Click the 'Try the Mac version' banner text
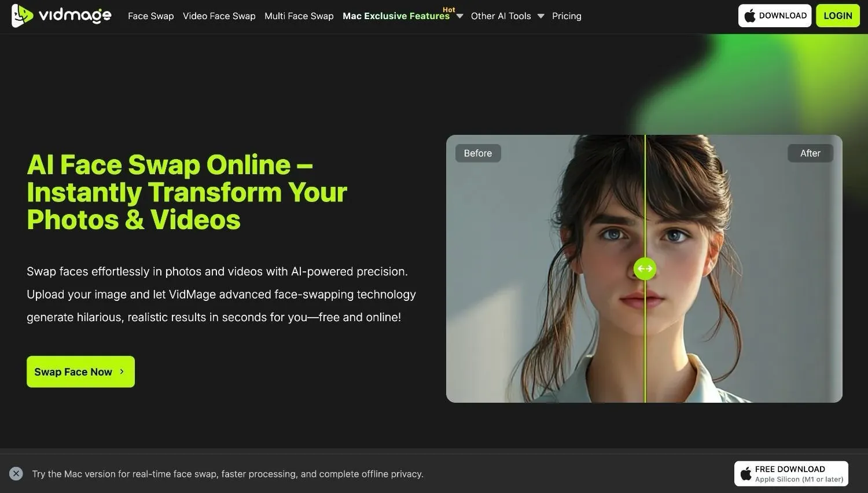Viewport: 868px width, 493px height. (x=228, y=474)
